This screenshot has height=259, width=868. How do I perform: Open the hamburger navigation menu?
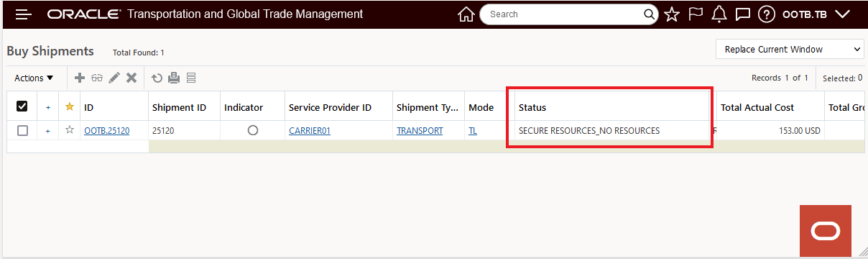click(24, 14)
